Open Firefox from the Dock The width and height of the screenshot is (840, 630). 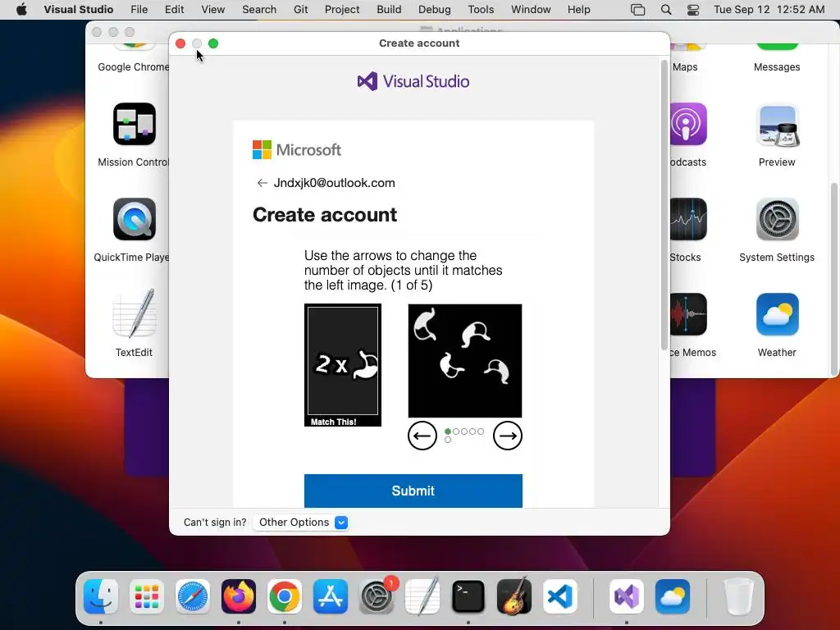pyautogui.click(x=239, y=596)
